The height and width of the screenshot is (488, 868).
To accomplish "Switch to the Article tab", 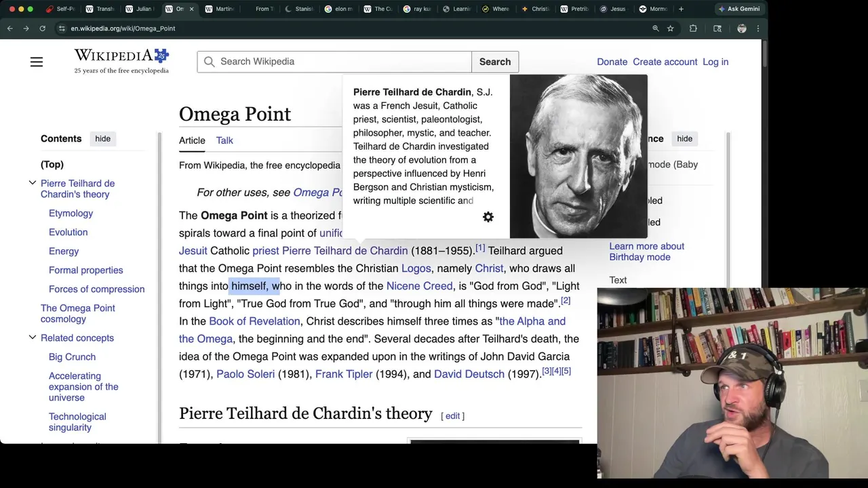I will point(192,140).
